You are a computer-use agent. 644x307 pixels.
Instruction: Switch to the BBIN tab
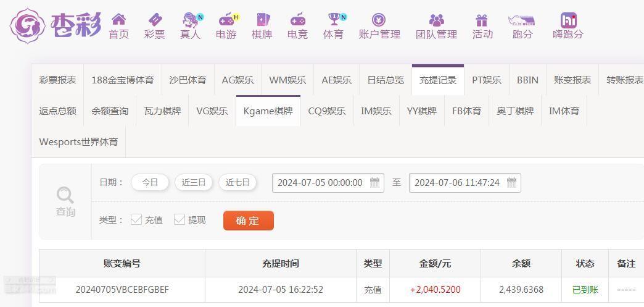[528, 80]
